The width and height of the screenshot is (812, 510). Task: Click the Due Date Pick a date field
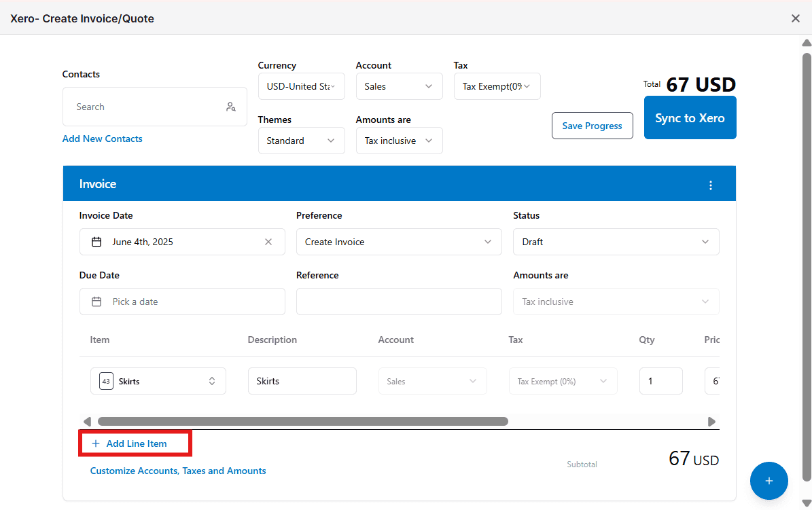tap(182, 302)
